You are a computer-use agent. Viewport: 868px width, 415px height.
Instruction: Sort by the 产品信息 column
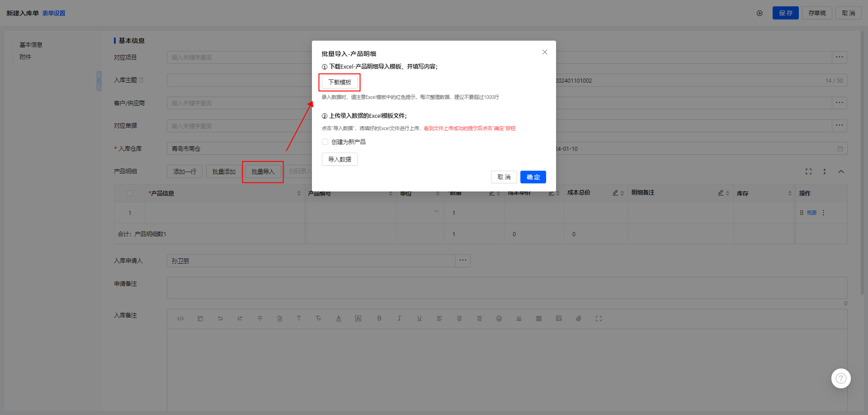[x=299, y=193]
